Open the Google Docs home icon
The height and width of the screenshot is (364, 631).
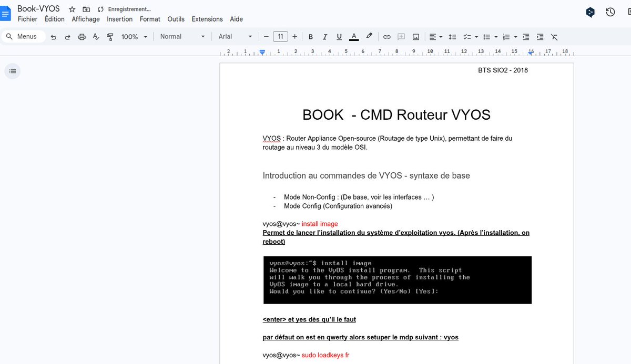coord(5,13)
